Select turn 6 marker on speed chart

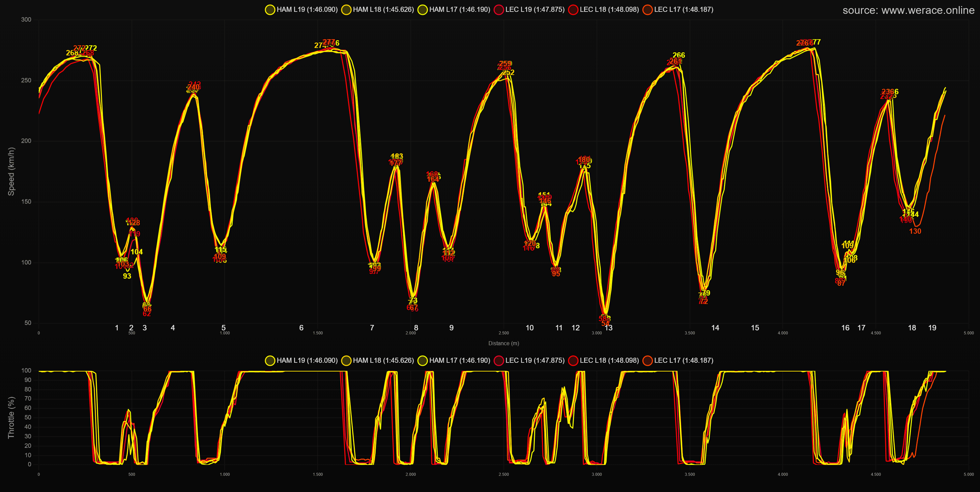(x=301, y=328)
